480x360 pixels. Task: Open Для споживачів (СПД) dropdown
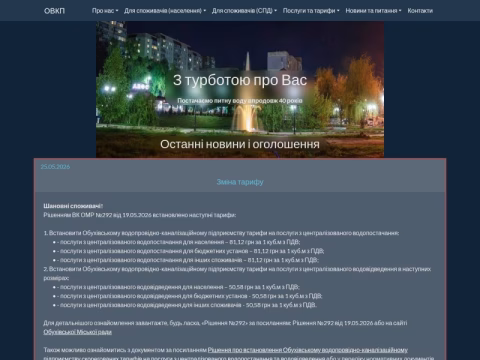244,11
